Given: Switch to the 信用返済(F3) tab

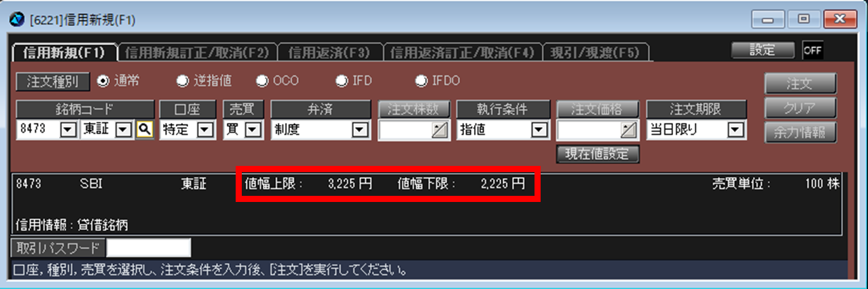Looking at the screenshot, I should click(329, 52).
